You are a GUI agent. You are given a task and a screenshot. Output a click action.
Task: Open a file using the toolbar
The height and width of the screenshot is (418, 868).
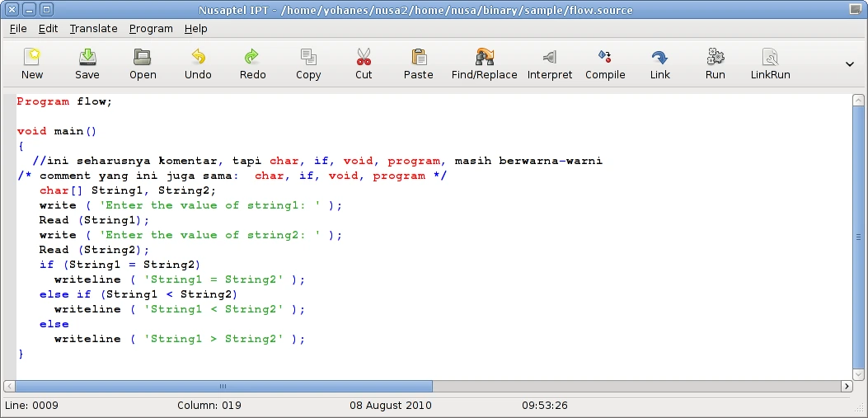[143, 63]
